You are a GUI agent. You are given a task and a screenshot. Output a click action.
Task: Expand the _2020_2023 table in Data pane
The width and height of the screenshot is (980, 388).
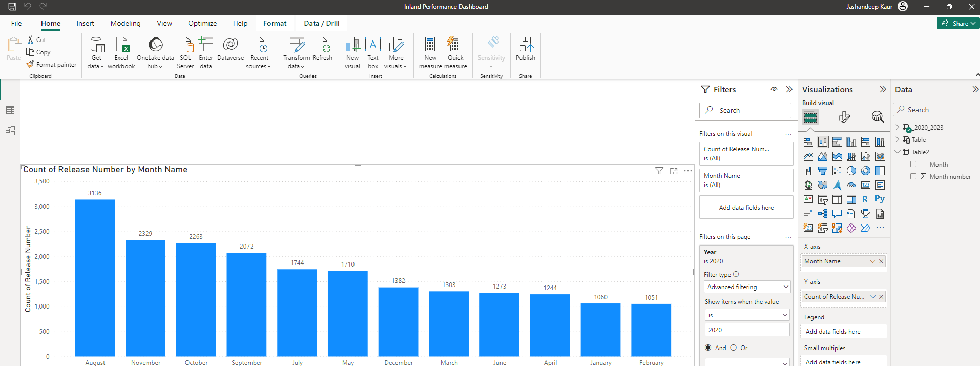(x=898, y=128)
